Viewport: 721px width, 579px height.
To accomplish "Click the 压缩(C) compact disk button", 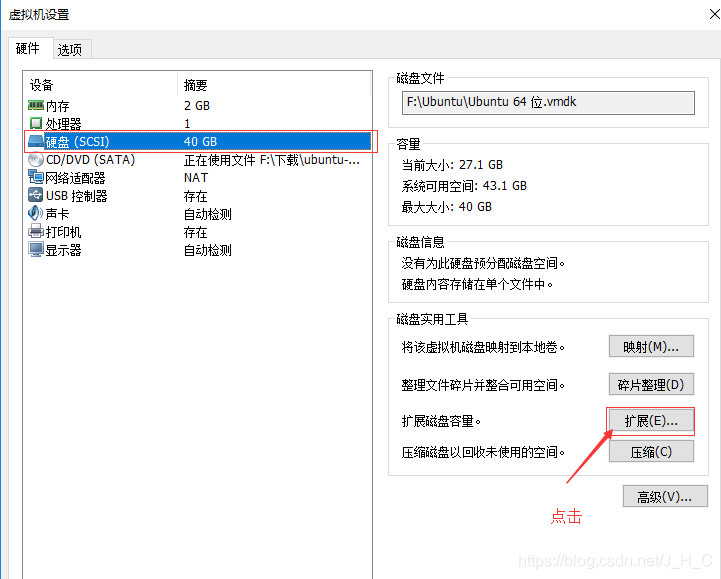I will pos(651,452).
